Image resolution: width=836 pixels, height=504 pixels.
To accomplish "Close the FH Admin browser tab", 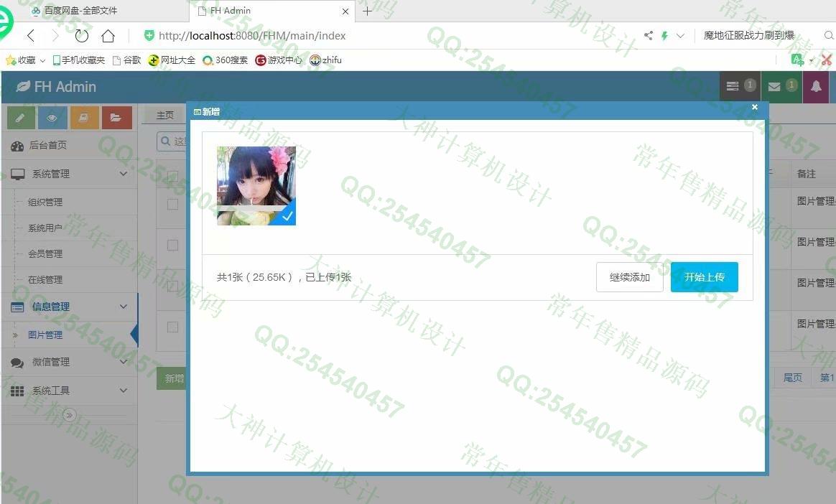I will [x=345, y=11].
